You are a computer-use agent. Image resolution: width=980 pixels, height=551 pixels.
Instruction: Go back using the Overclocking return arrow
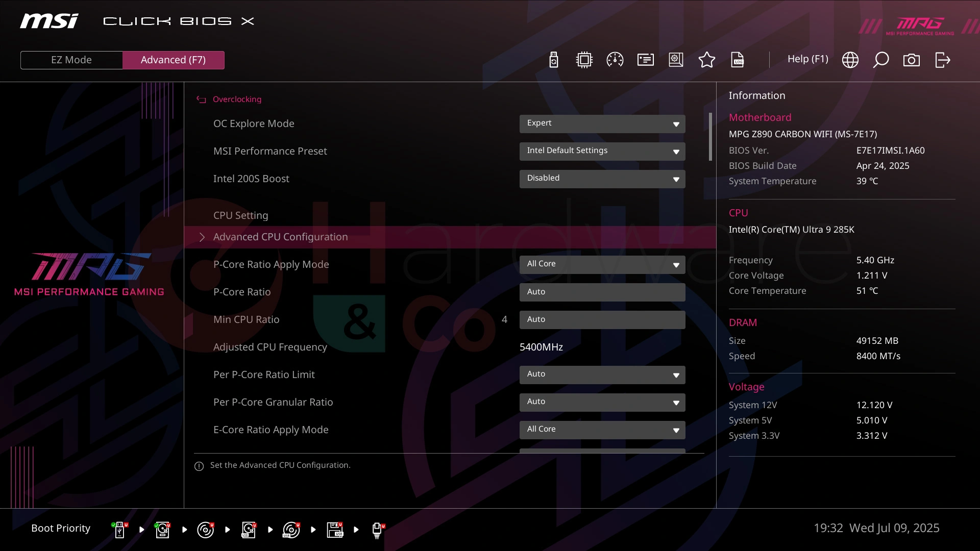[x=201, y=99]
